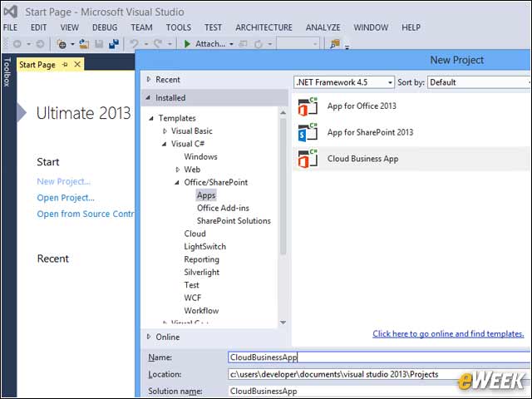Open the DEBUG menu
532x399 pixels.
pyautogui.click(x=105, y=27)
